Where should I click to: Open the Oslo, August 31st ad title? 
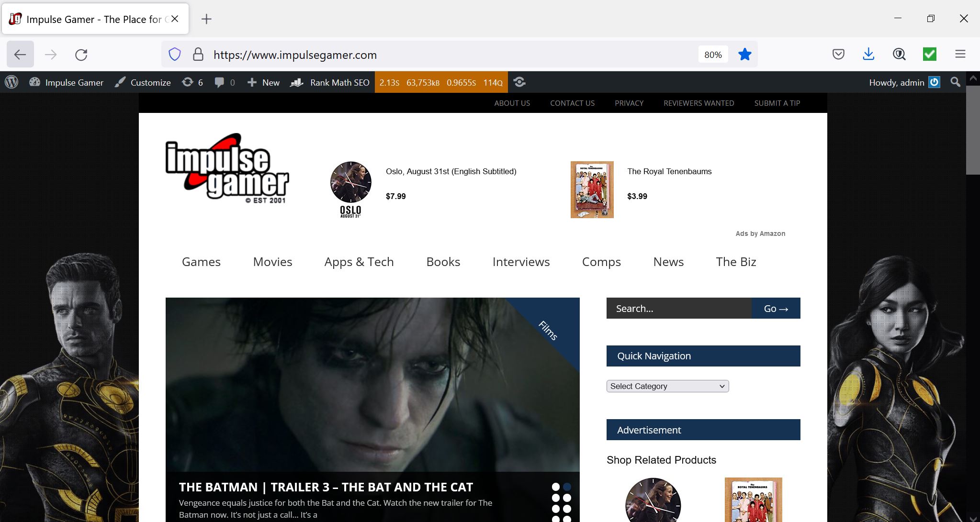click(451, 171)
